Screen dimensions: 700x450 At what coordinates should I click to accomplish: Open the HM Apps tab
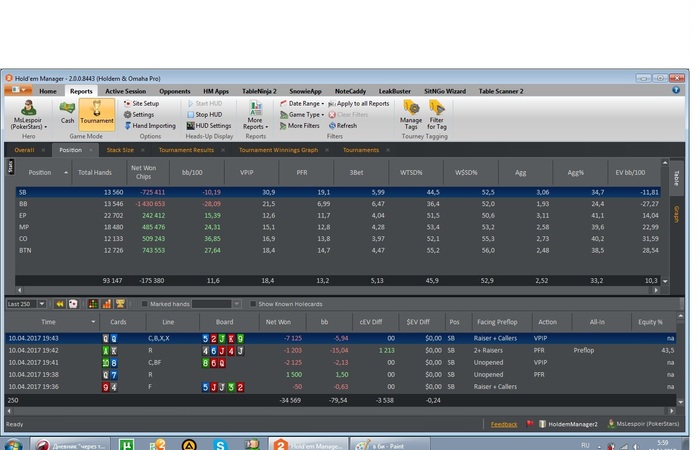click(x=216, y=91)
